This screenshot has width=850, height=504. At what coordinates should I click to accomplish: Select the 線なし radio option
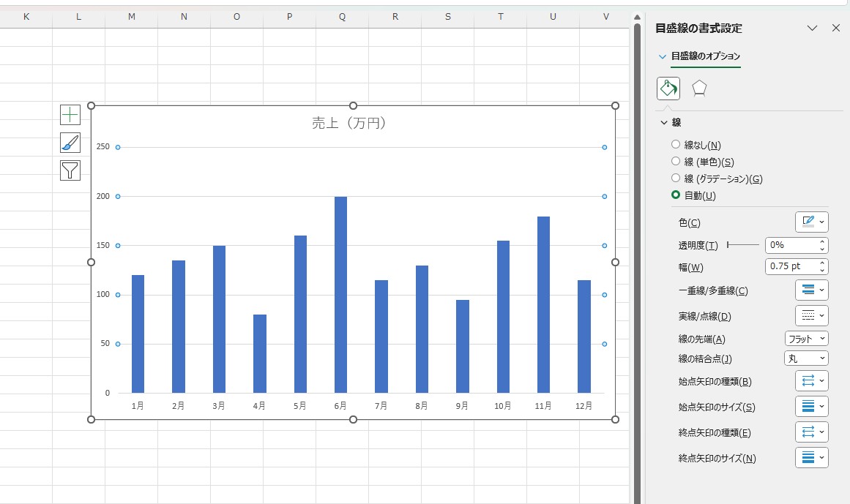tap(676, 145)
